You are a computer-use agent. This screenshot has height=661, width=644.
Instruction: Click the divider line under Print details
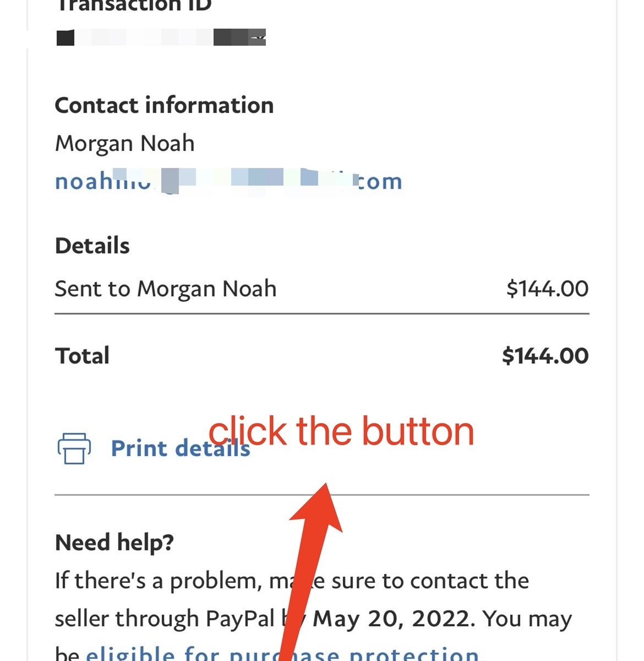440,495
